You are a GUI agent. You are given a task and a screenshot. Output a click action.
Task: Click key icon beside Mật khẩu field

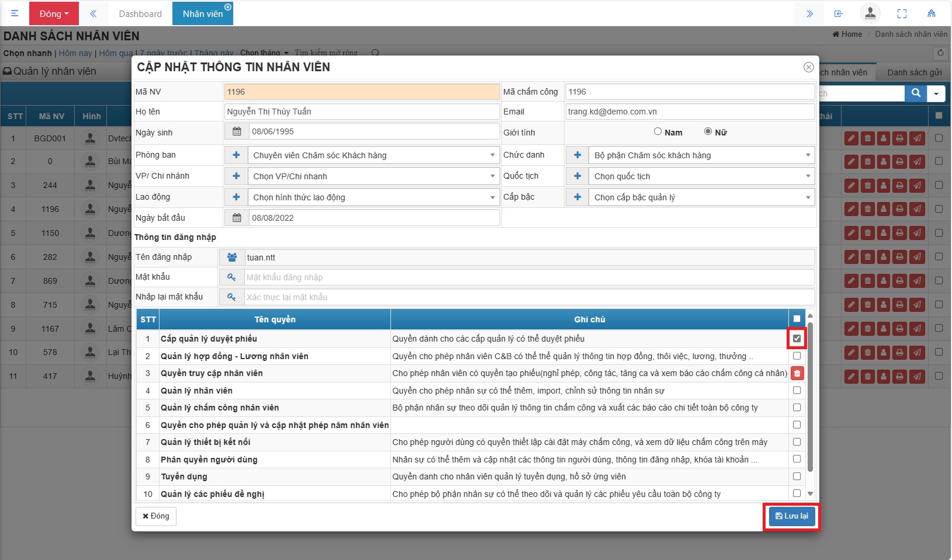[x=231, y=277]
